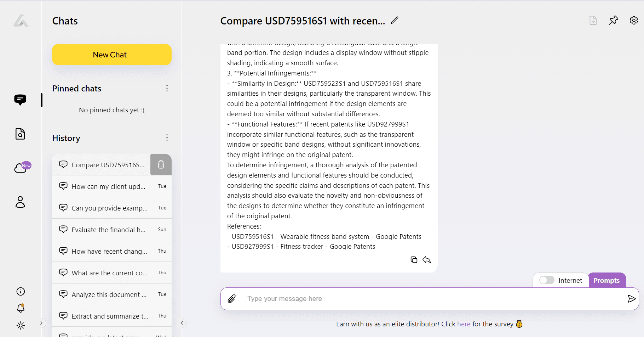
Task: Download the chat via export icon
Action: pyautogui.click(x=593, y=21)
